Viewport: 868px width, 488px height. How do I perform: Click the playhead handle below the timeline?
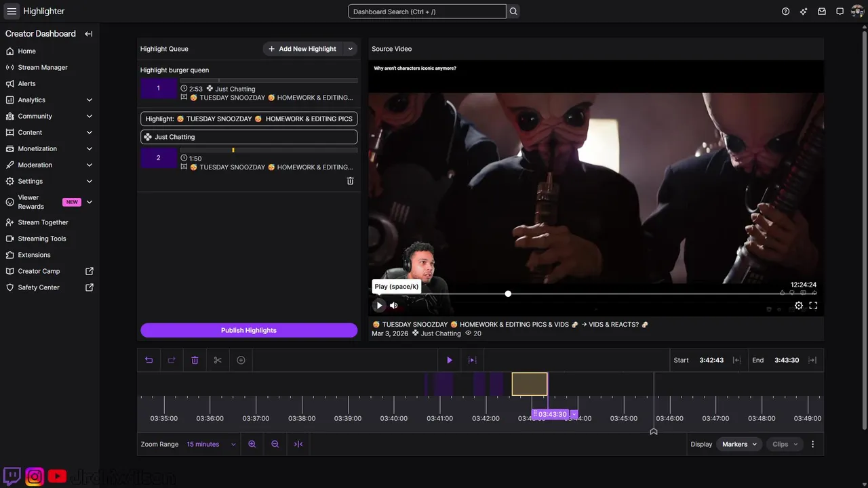(654, 431)
